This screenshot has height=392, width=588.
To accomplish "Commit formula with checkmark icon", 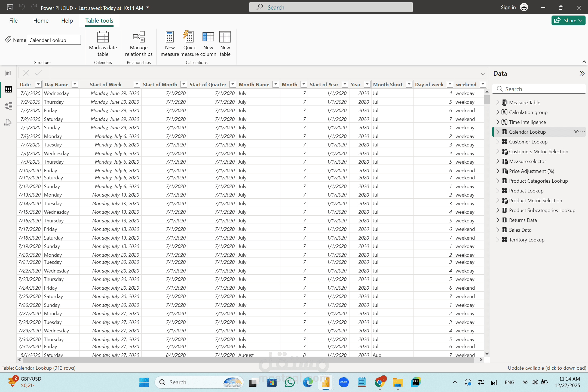I will [39, 73].
